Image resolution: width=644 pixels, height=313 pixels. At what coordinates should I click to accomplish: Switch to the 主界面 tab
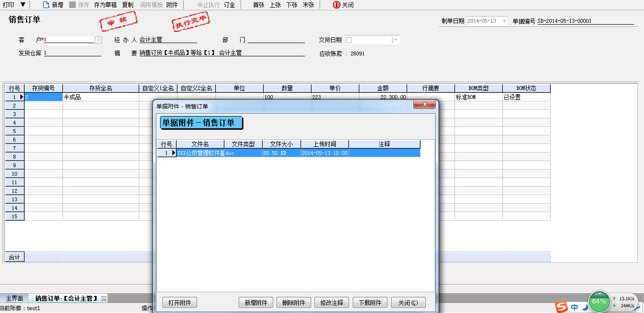click(14, 298)
